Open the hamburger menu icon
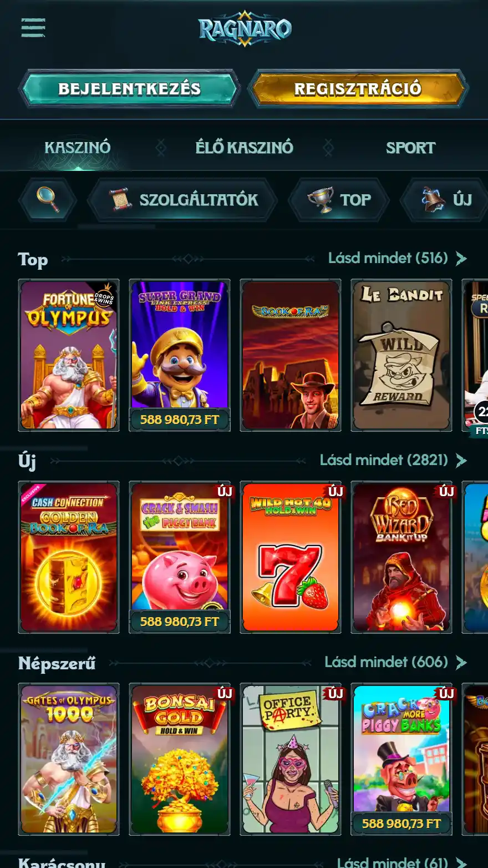This screenshot has width=488, height=868. click(33, 28)
